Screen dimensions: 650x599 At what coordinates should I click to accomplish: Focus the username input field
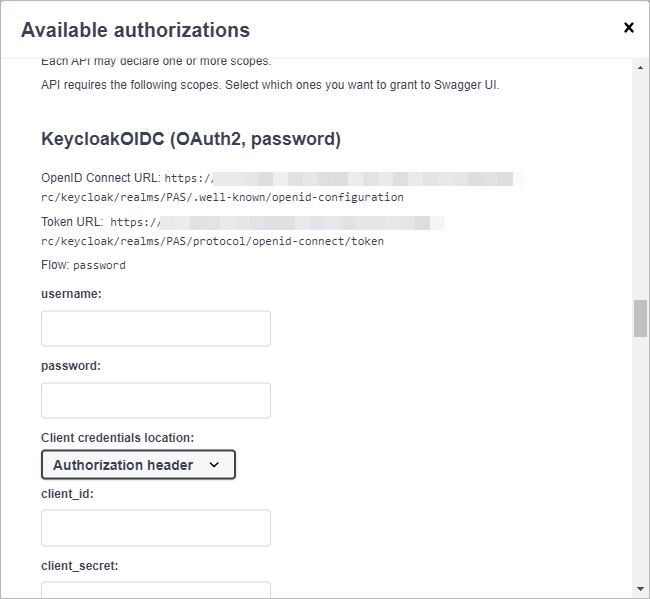156,328
